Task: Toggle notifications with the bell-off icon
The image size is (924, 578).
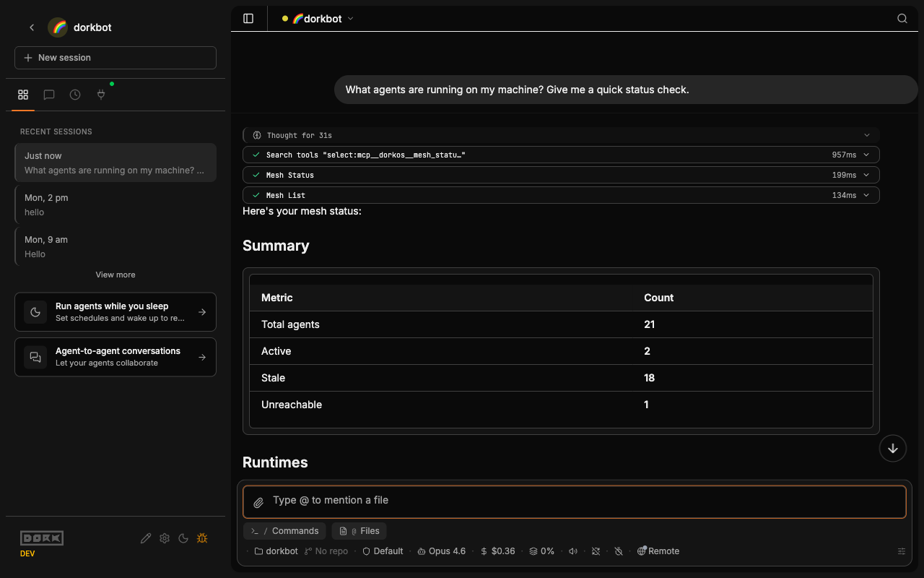Action: tap(619, 551)
